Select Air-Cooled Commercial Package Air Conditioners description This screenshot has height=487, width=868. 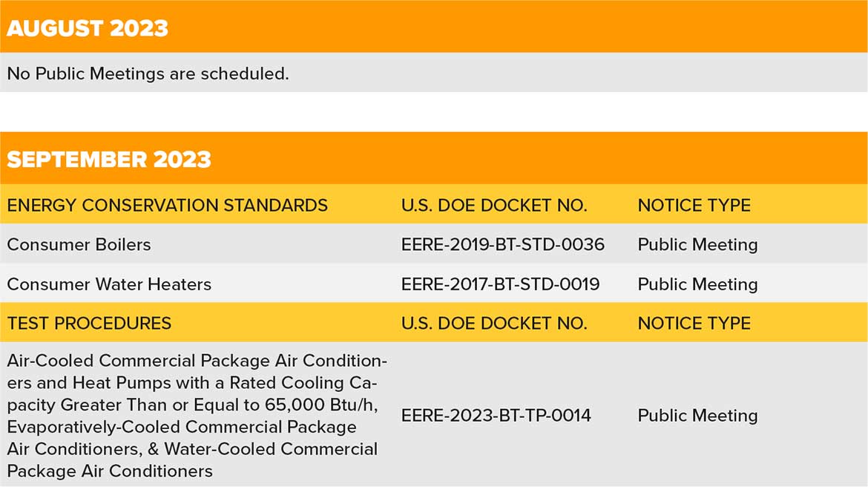click(x=197, y=416)
